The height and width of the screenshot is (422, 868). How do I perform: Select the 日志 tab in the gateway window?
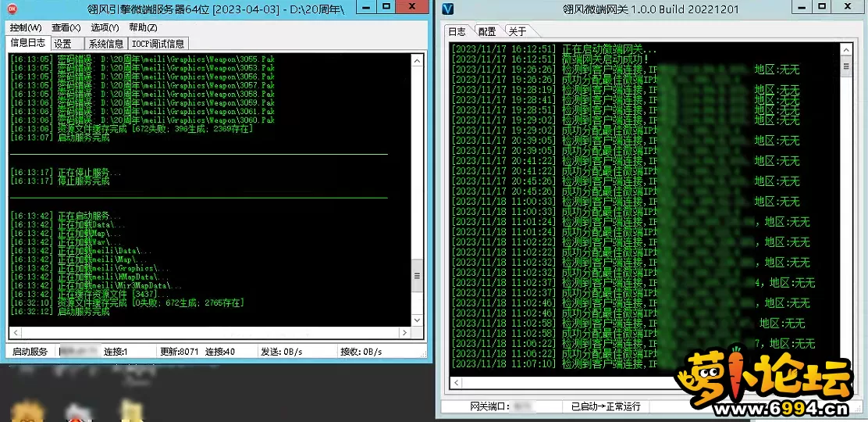click(x=457, y=31)
